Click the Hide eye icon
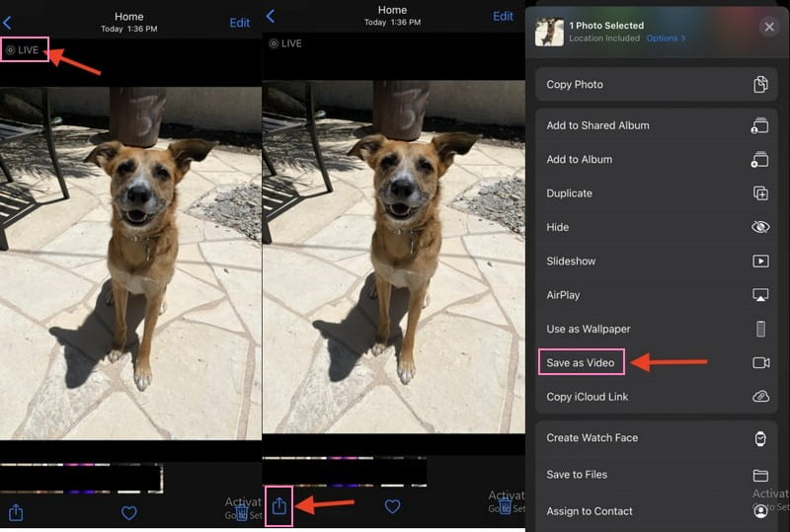This screenshot has width=790, height=532. (x=759, y=227)
